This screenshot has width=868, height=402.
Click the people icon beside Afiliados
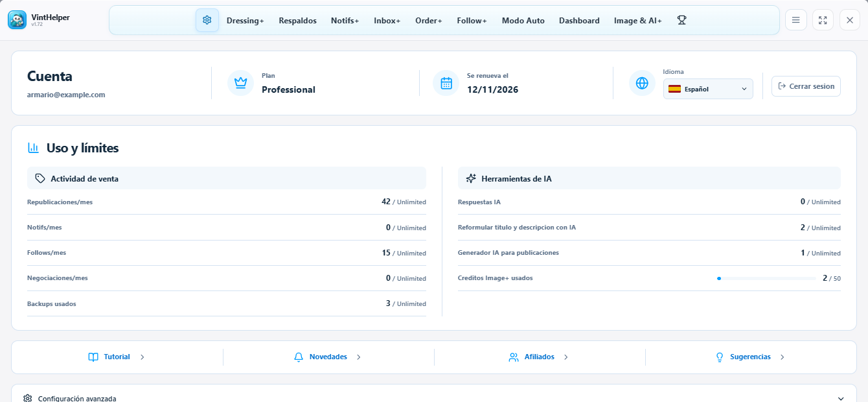(x=514, y=357)
